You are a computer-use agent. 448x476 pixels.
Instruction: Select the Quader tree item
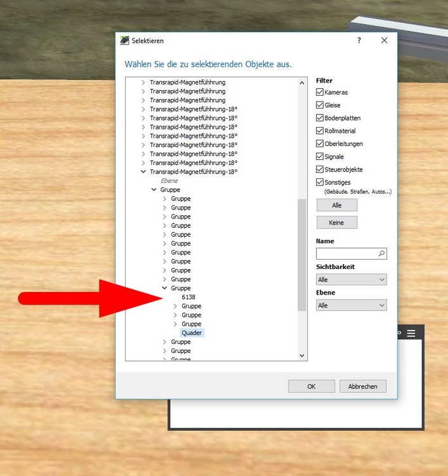pyautogui.click(x=192, y=333)
